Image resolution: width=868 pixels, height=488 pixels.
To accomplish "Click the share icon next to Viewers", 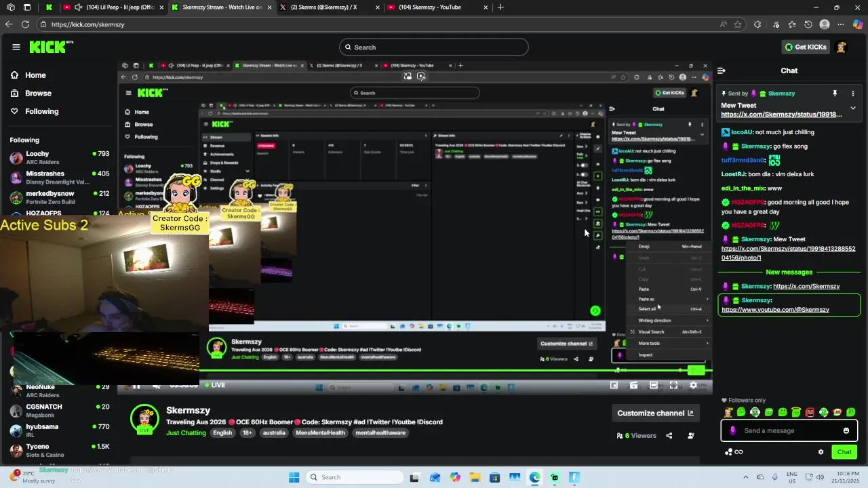I will [669, 436].
